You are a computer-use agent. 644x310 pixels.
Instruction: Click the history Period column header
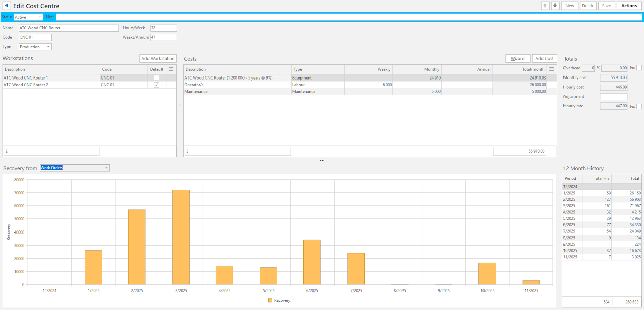tap(572, 178)
